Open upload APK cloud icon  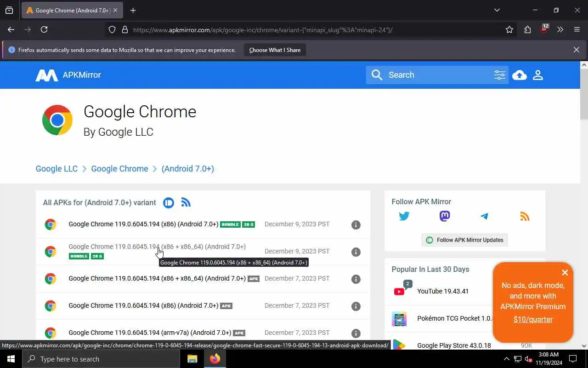point(520,75)
